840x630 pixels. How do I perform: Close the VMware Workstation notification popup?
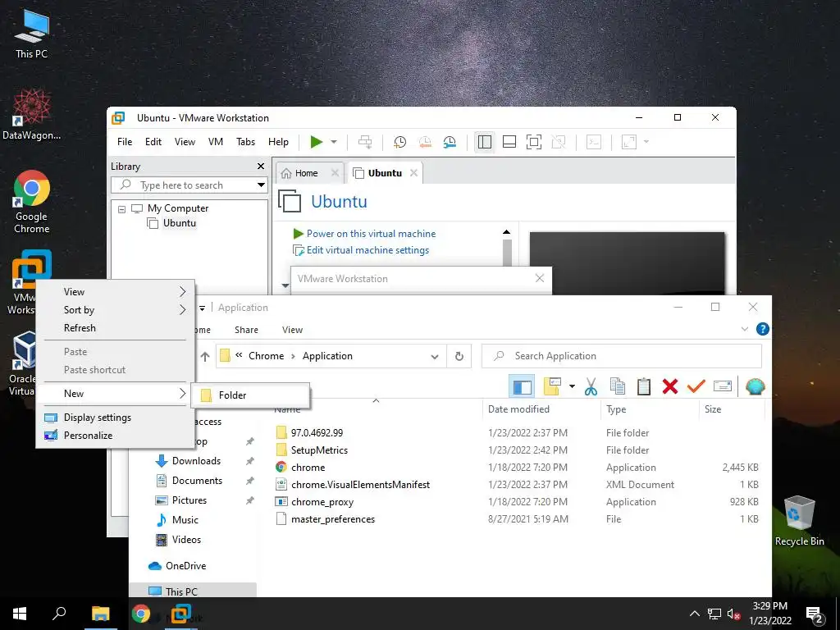540,278
